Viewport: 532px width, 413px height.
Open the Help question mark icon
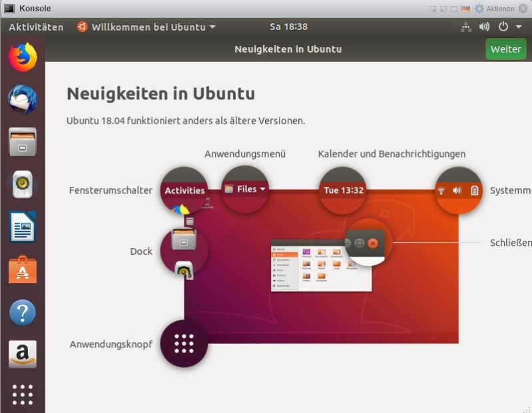pyautogui.click(x=23, y=313)
